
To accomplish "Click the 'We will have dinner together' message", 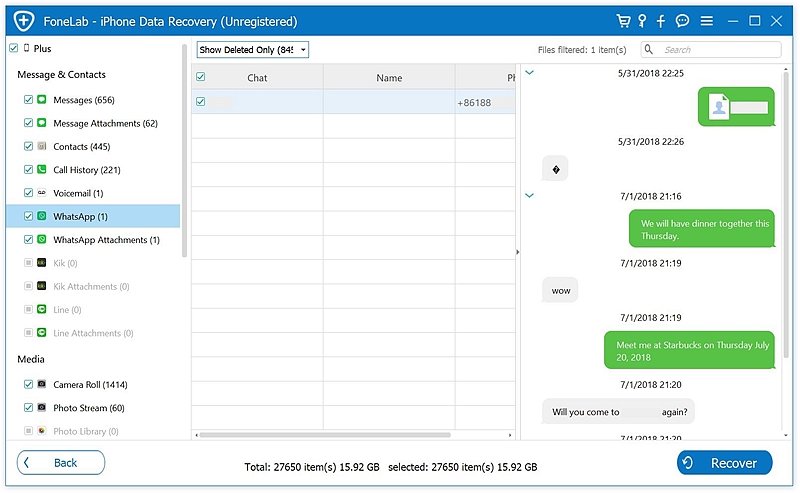I will [702, 229].
